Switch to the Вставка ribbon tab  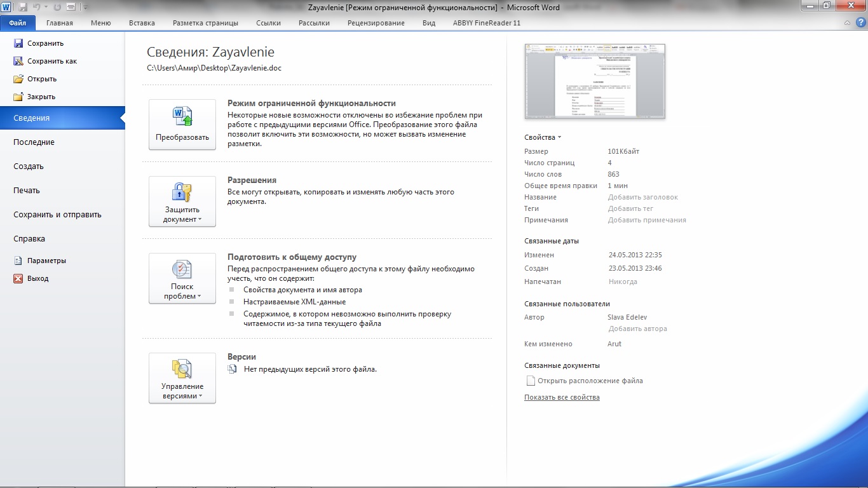(x=142, y=23)
